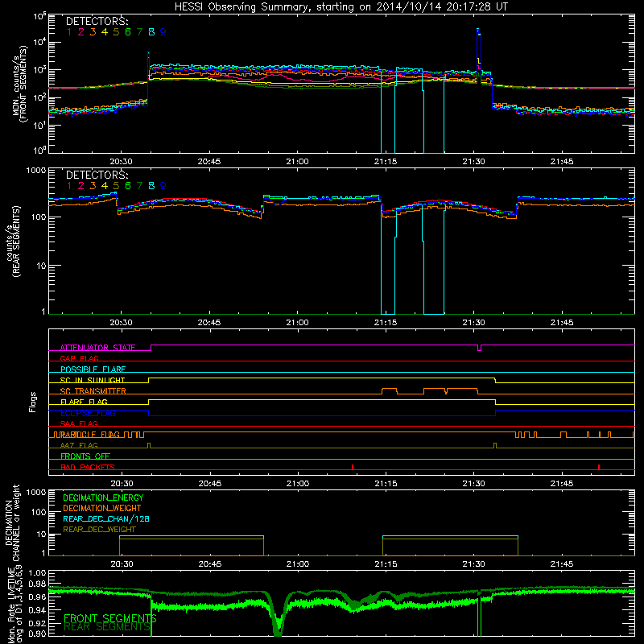Click the SAA FLAG label

pyautogui.click(x=79, y=423)
